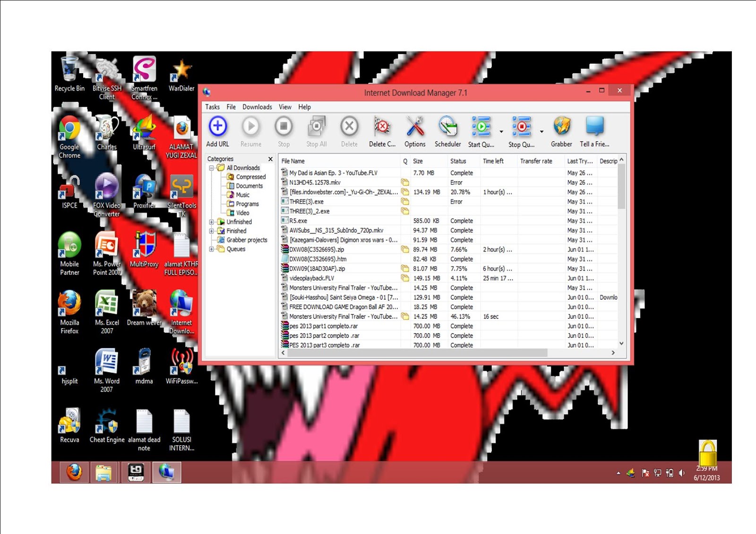Click the Tell a Friend icon

(594, 127)
